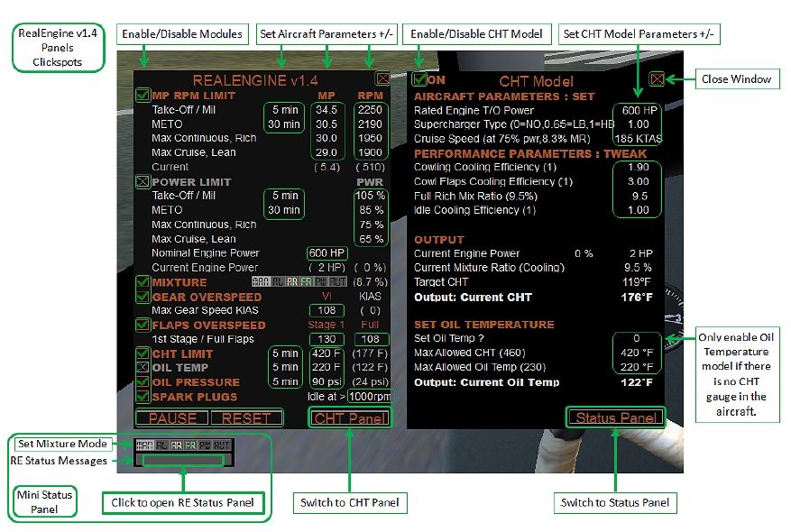Choose AR mode on the mini status panel
The height and width of the screenshot is (532, 791).
click(176, 445)
